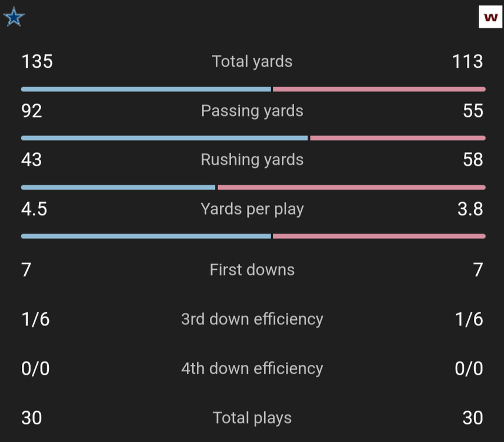Click the Cowboys star logo
This screenshot has height=442, width=504.
click(x=14, y=17)
